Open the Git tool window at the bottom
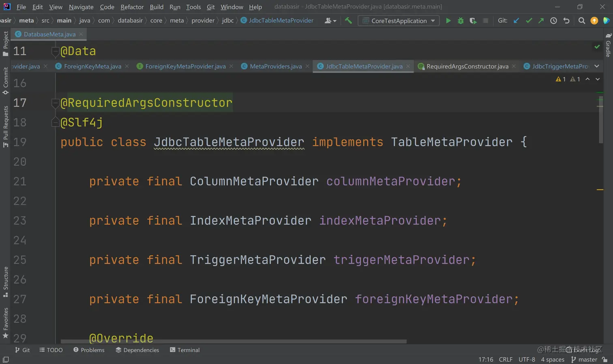Screen dimensions: 613x364 click(22, 350)
